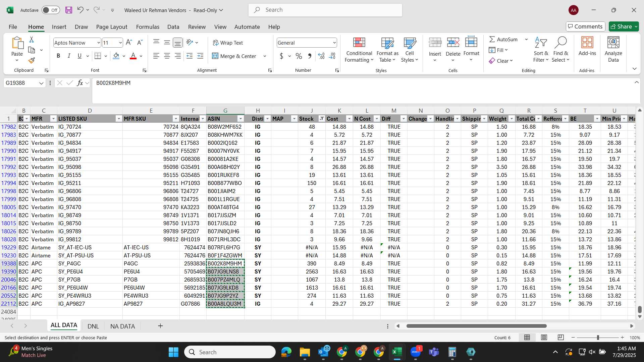Switch to the Data ribbon tab

tap(173, 27)
